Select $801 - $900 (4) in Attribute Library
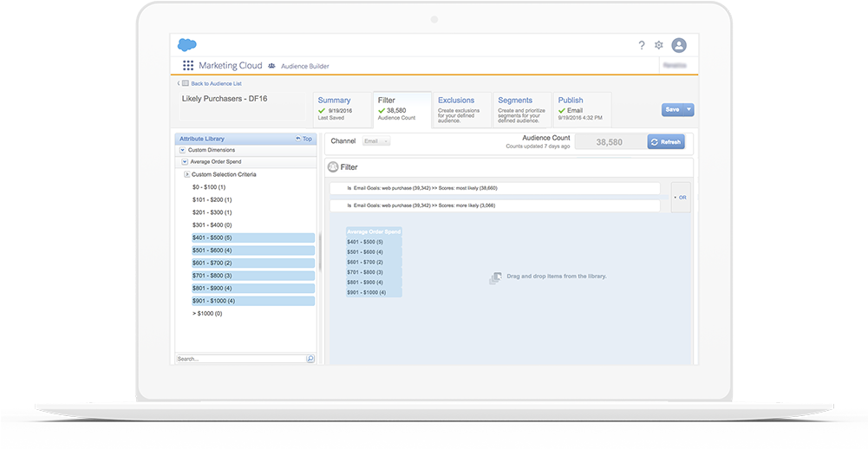 coord(253,289)
